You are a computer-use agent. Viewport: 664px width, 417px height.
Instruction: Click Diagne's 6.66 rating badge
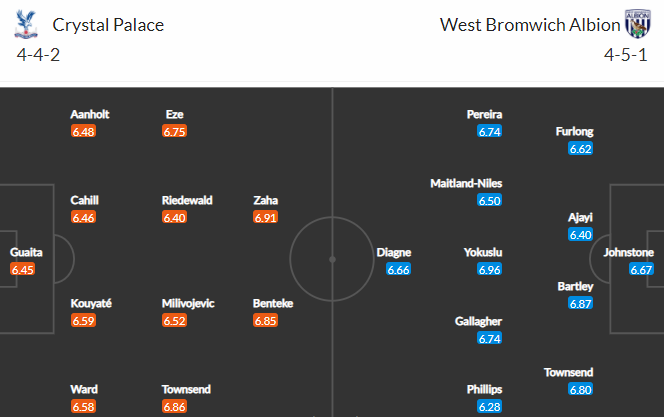point(398,269)
